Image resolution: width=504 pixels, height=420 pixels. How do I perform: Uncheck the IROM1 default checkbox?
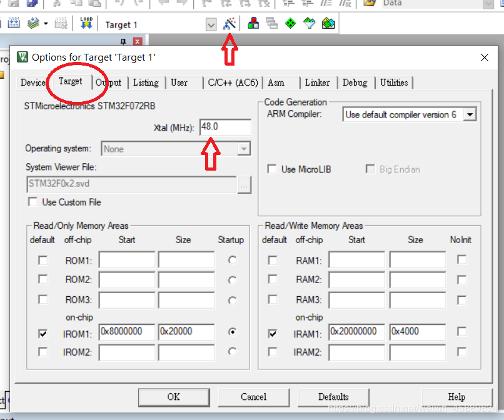tap(43, 334)
